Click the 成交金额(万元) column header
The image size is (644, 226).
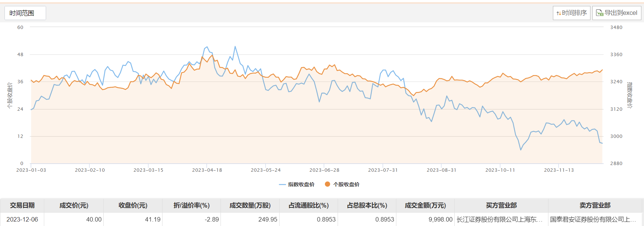click(x=425, y=206)
